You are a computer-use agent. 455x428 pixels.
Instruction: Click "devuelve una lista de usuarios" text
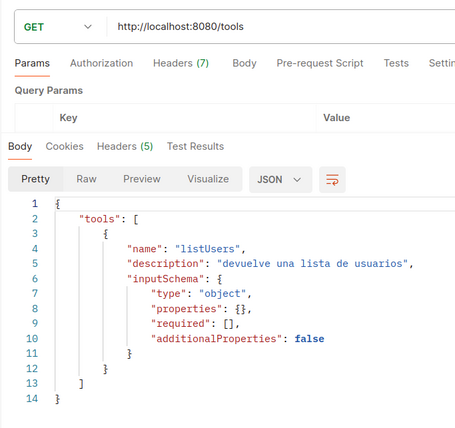tap(313, 264)
